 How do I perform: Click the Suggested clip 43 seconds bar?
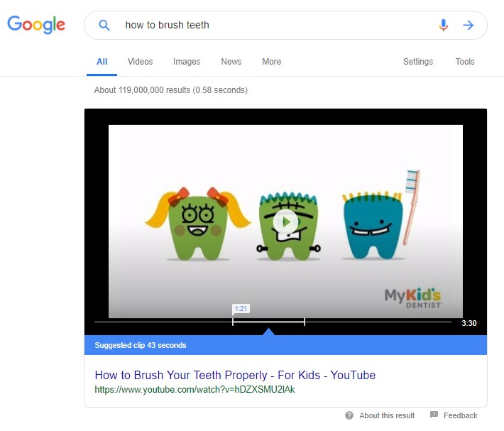[x=285, y=345]
